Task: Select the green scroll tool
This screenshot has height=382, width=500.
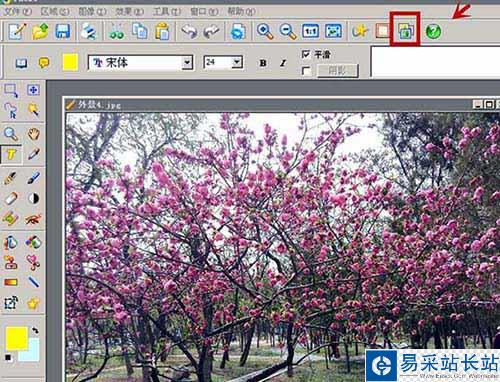Action: pyautogui.click(x=11, y=219)
